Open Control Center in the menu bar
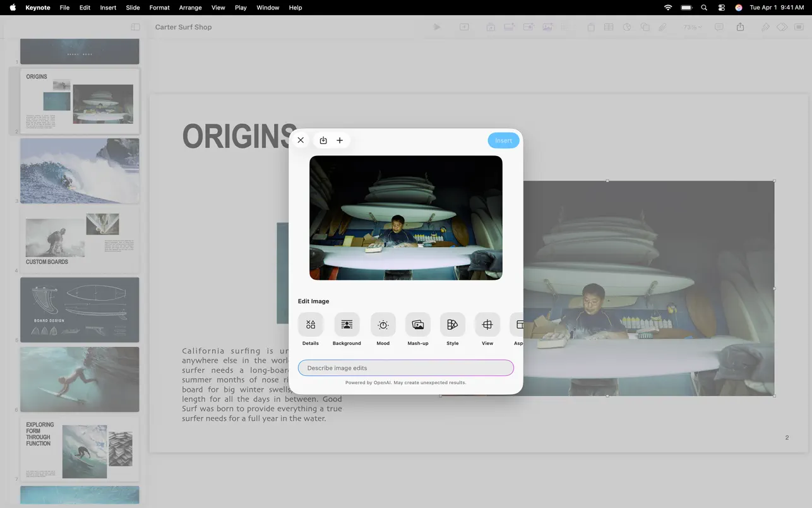This screenshot has width=812, height=508. [722, 8]
